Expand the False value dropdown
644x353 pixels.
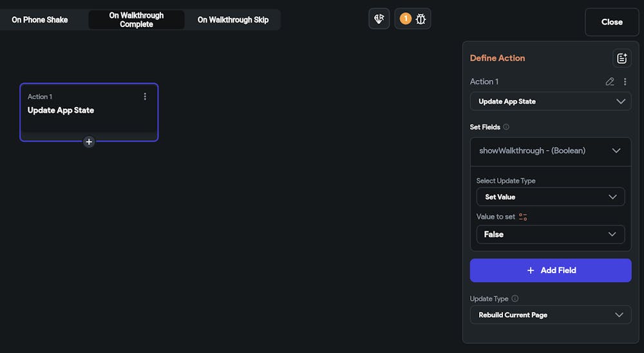tap(550, 234)
